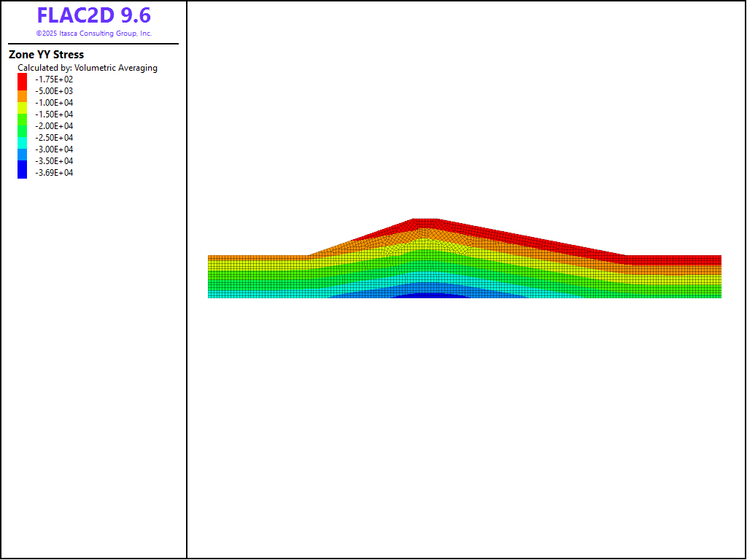Click the Calculated by: Volumetric Averaging text

pos(88,68)
